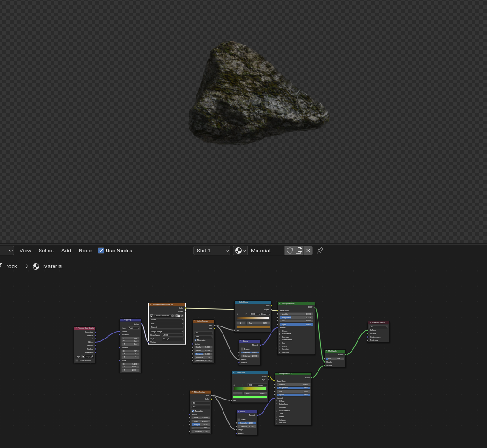487x448 pixels.
Task: Unlink the material with the X icon
Action: click(x=308, y=251)
